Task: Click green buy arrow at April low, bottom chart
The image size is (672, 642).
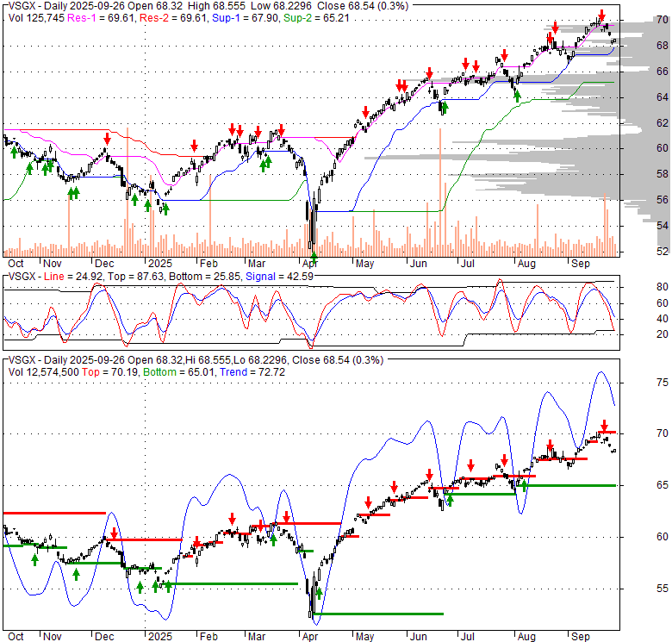Action: coord(319,594)
